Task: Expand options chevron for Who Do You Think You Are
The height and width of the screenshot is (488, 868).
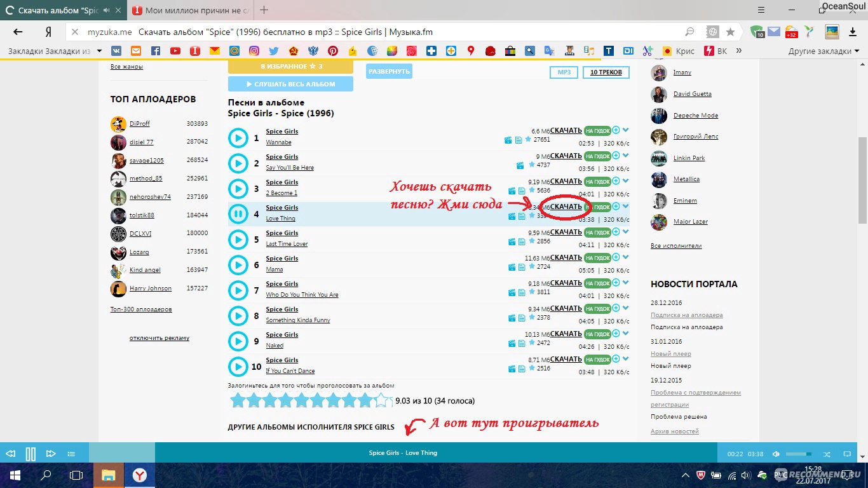Action: click(x=626, y=282)
